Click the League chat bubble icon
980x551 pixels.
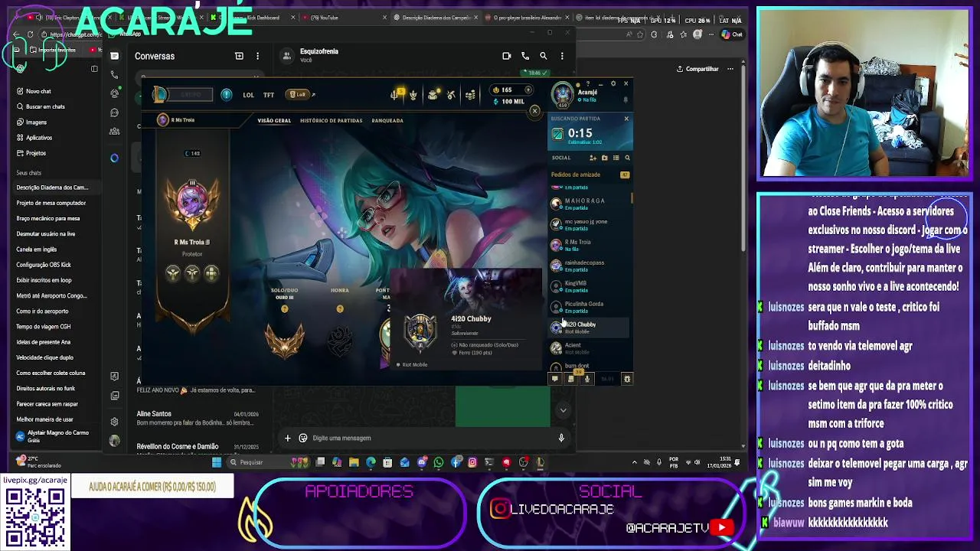(555, 379)
